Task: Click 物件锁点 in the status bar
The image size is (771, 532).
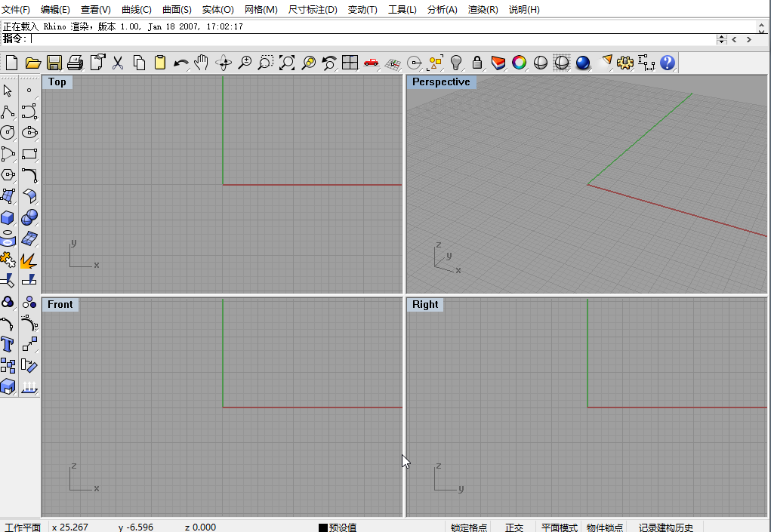Action: (x=604, y=527)
